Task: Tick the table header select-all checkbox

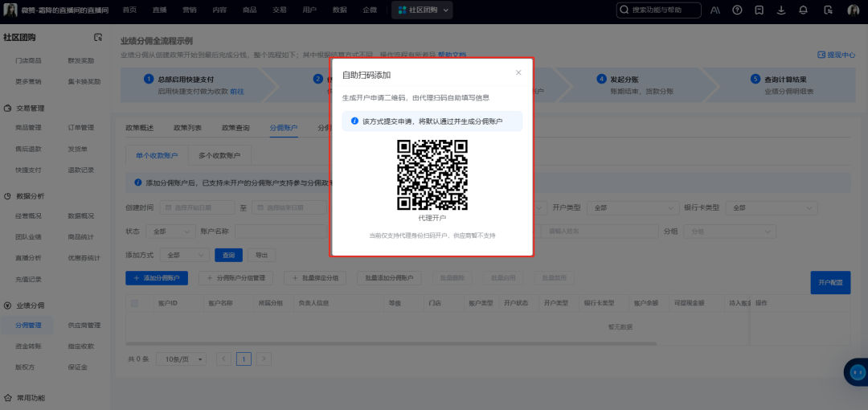Action: click(x=134, y=303)
